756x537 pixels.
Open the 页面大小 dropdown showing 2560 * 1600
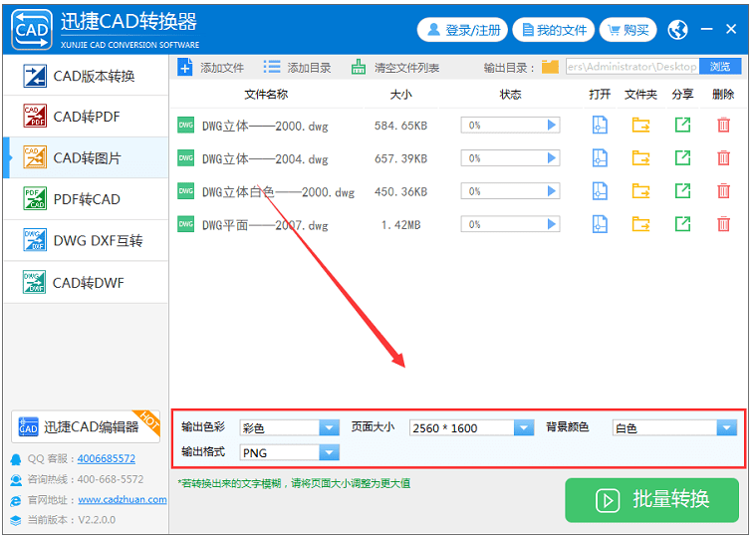[x=471, y=427]
